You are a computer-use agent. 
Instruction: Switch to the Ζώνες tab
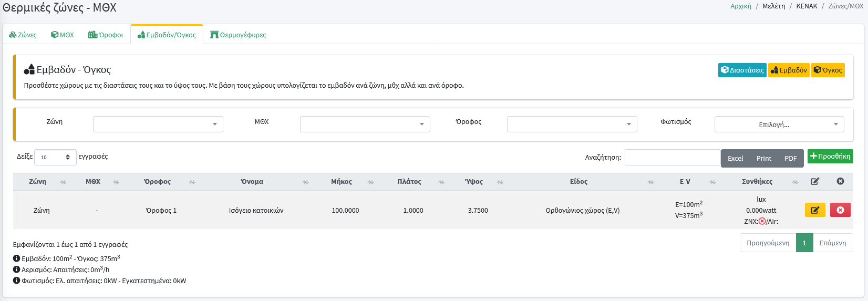[23, 35]
